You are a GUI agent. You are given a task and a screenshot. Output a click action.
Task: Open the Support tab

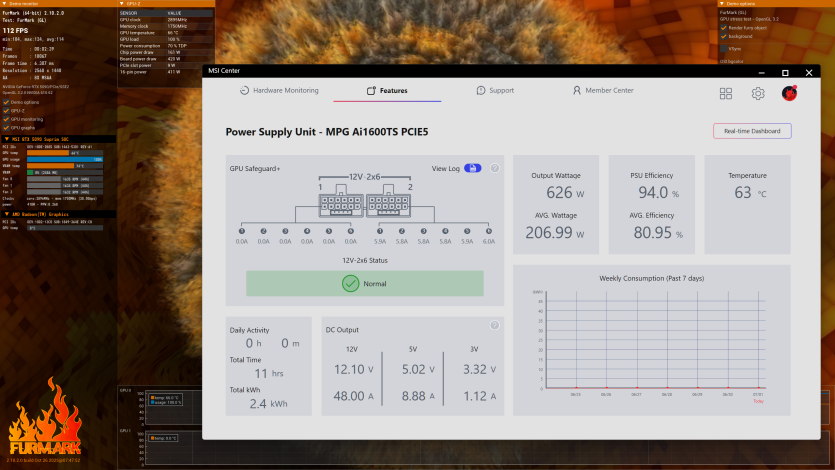coord(495,90)
